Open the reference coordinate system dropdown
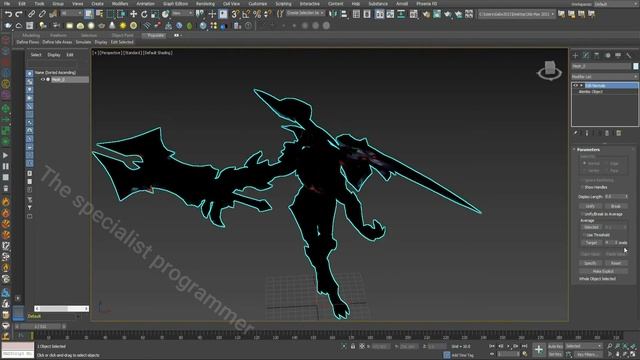Viewport: 640px width, 360px height. click(x=182, y=13)
